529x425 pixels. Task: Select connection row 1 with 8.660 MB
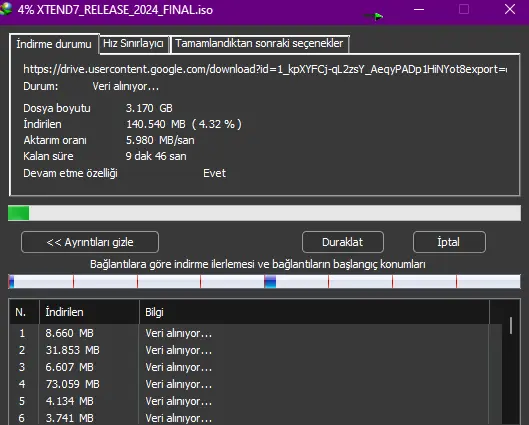(x=255, y=333)
